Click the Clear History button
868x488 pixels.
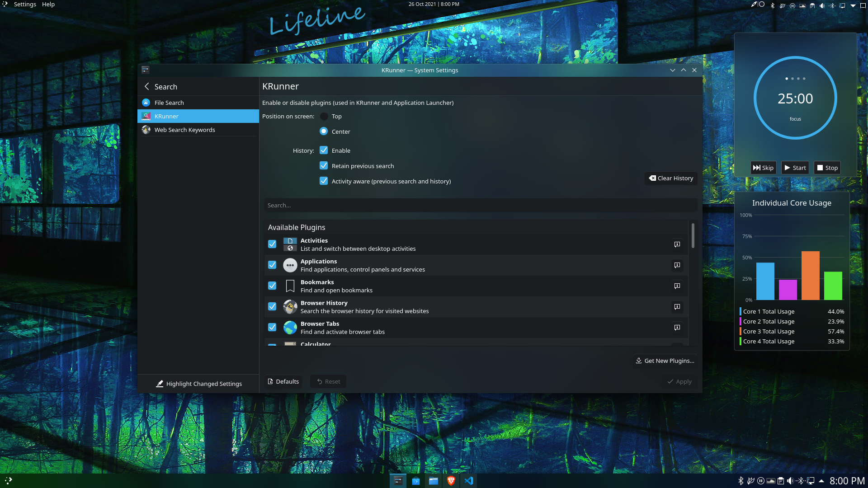671,178
